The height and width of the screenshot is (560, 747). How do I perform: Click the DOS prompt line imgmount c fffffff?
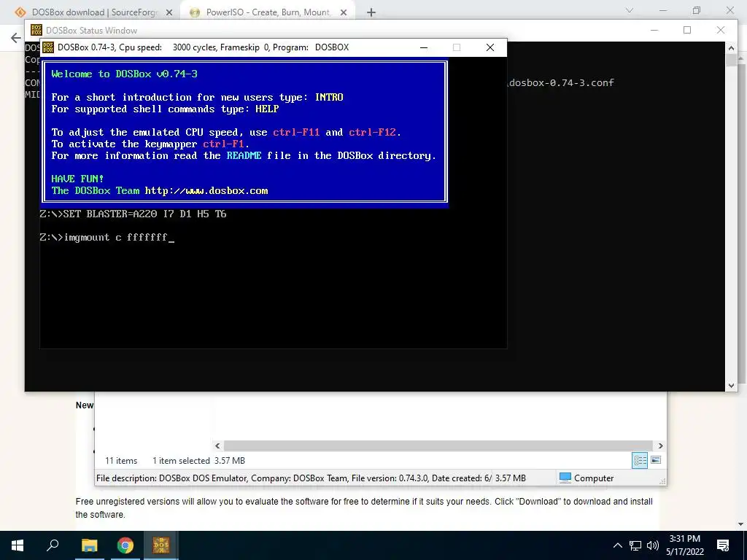click(107, 237)
